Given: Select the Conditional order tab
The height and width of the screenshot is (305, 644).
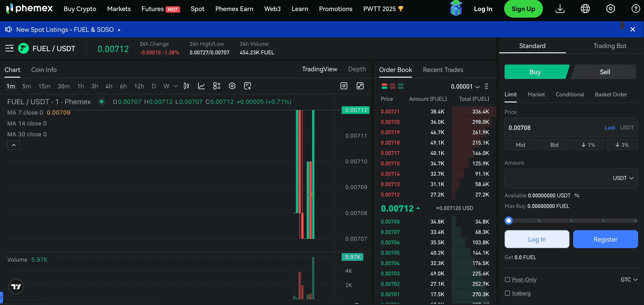Looking at the screenshot, I should point(570,95).
